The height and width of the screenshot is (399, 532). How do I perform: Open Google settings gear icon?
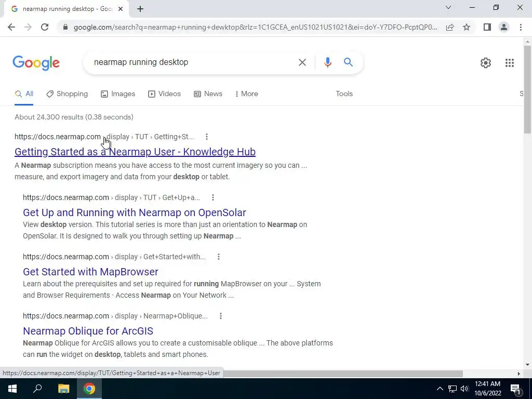click(486, 63)
